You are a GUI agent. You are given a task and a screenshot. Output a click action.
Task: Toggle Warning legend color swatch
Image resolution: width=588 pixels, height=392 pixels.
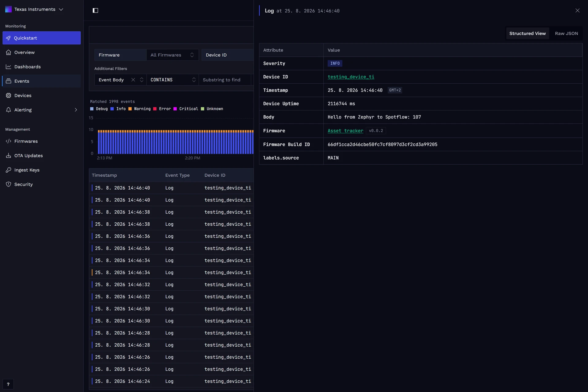coord(130,109)
